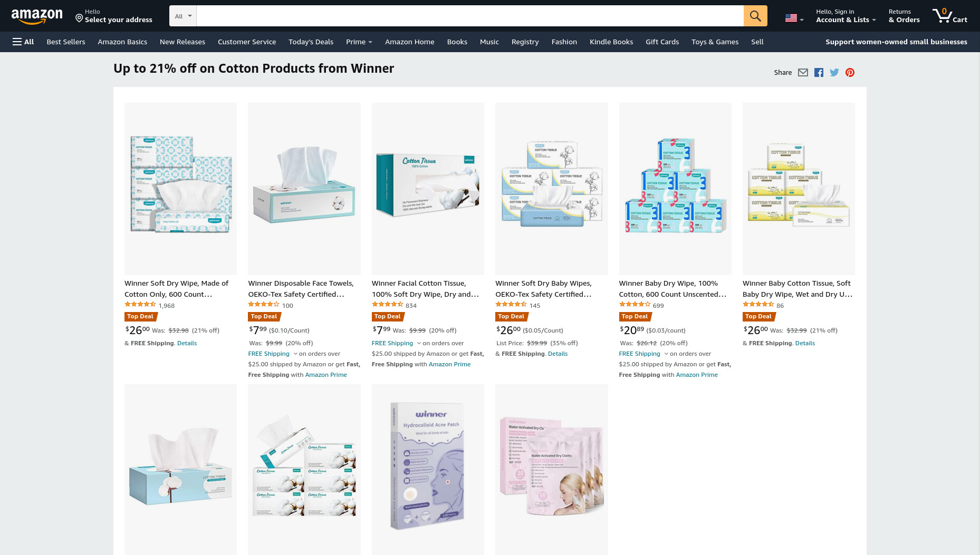The image size is (980, 555).
Task: Share on Pinterest icon
Action: pos(850,73)
